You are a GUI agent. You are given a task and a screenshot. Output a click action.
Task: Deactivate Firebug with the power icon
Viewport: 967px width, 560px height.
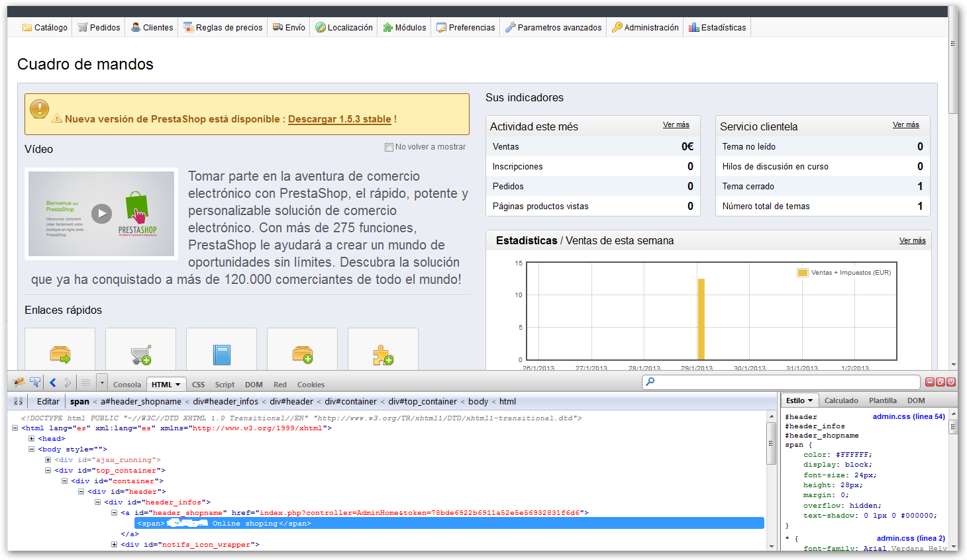pyautogui.click(x=951, y=382)
